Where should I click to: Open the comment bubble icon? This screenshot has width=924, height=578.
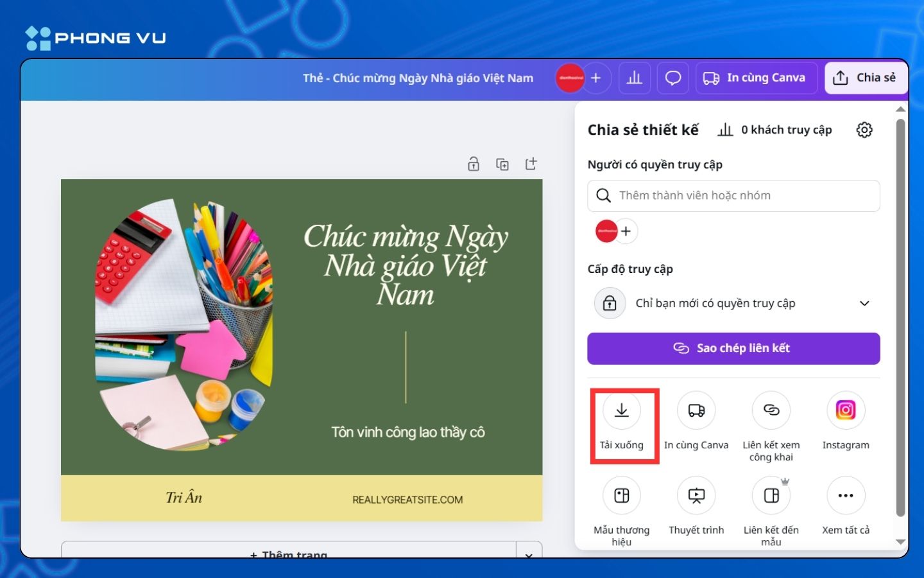pyautogui.click(x=672, y=78)
